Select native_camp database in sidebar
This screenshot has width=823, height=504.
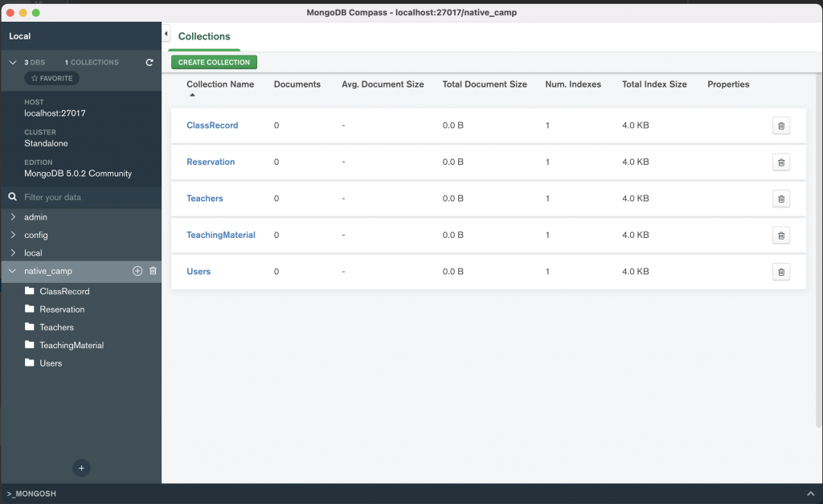pos(47,271)
